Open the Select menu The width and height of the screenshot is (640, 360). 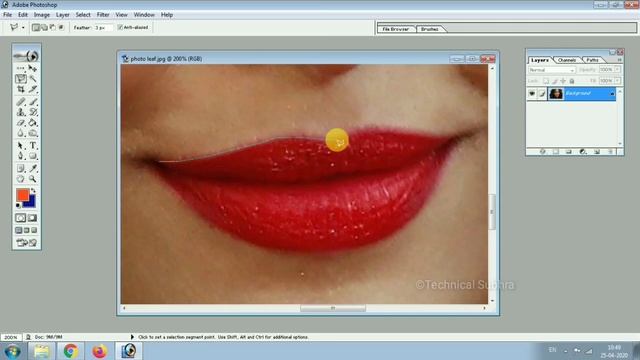pos(83,15)
